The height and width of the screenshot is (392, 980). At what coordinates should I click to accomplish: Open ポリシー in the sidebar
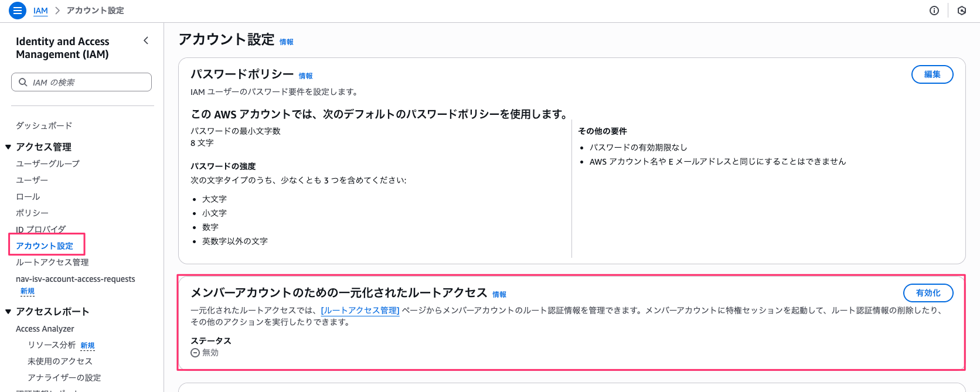pos(32,213)
